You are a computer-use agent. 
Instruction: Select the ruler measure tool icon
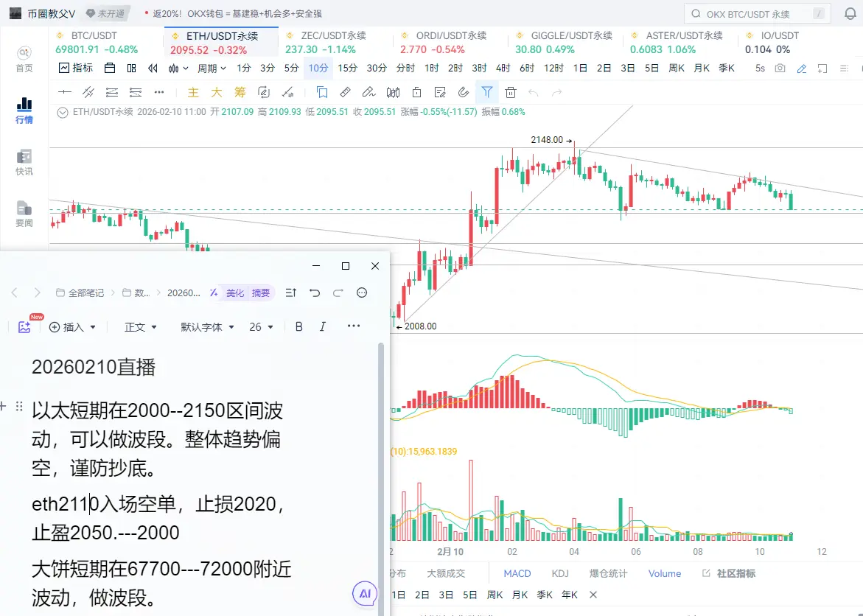pyautogui.click(x=345, y=92)
